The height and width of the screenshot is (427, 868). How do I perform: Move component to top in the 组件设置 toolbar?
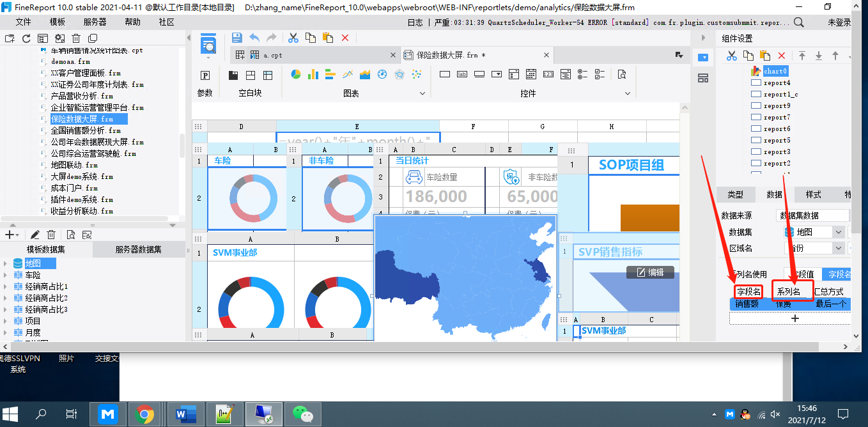coord(802,56)
